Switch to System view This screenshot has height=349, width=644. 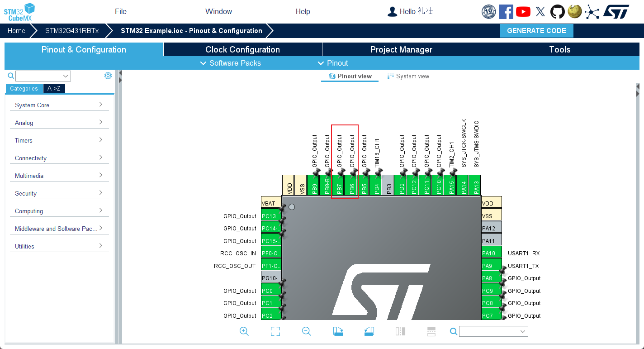pos(408,76)
